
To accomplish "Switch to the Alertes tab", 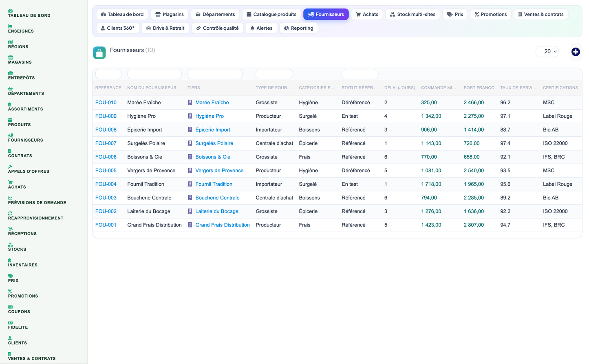I will pyautogui.click(x=261, y=28).
